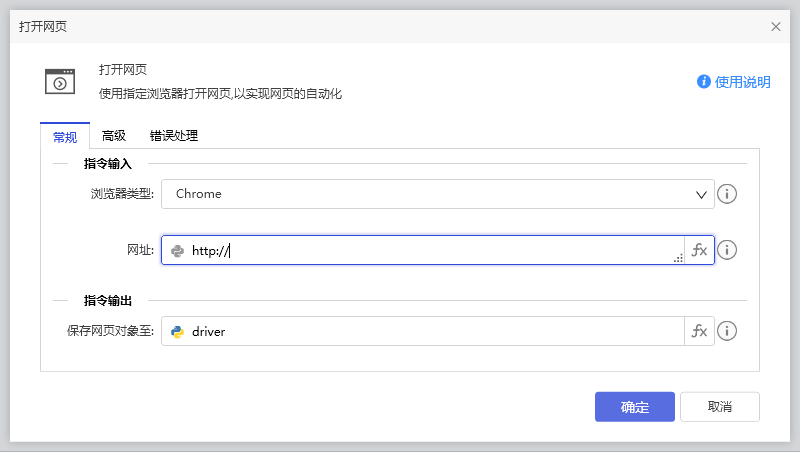Show info for 保存网页对象至 field
800x452 pixels.
(728, 331)
